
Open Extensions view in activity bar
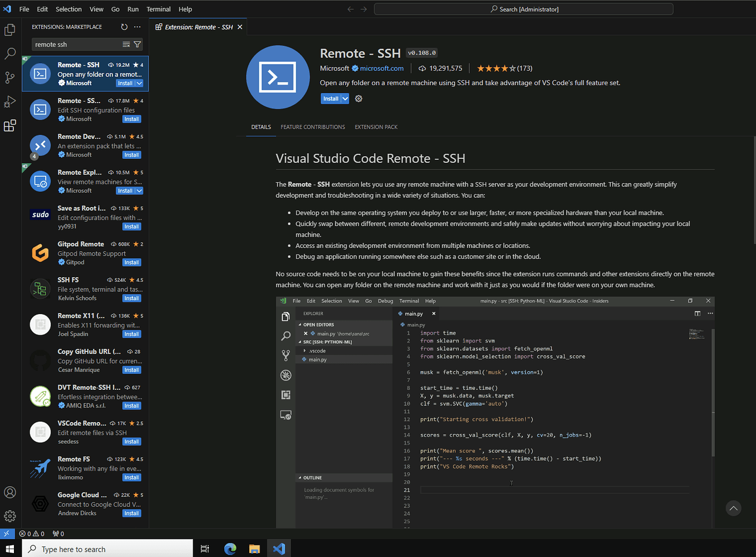pos(10,126)
